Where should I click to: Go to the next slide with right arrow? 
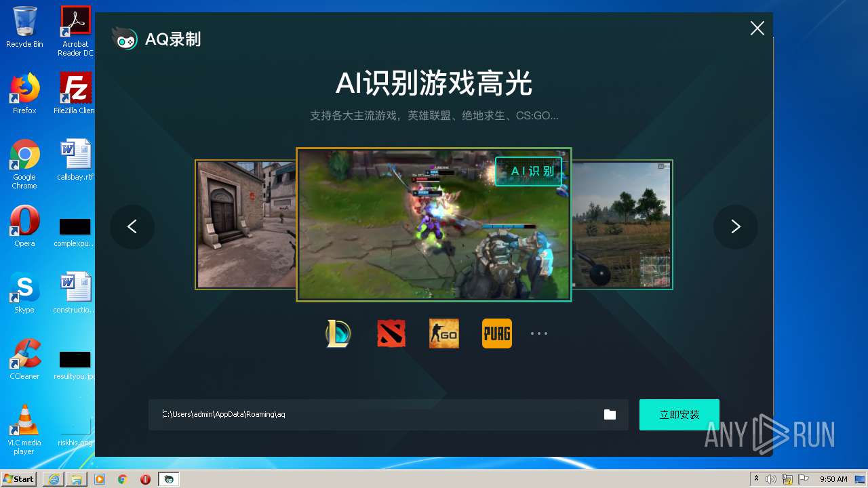[735, 226]
